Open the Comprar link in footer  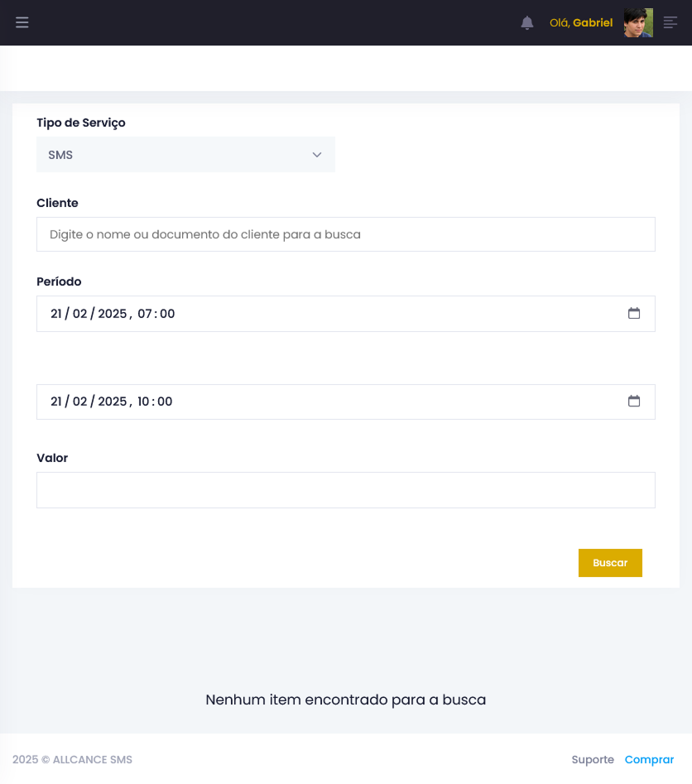(649, 759)
